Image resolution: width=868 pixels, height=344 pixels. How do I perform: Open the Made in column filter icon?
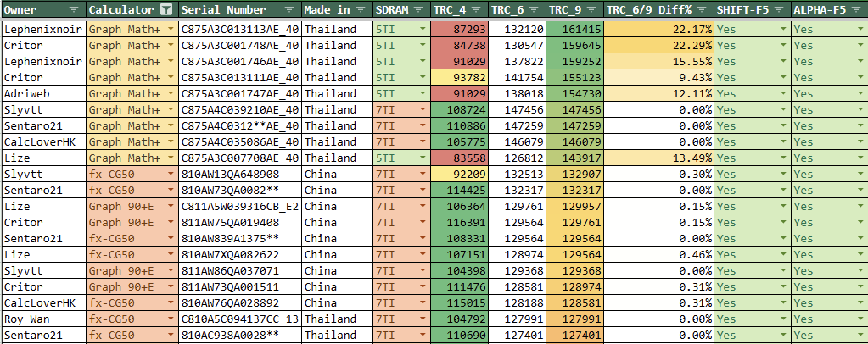361,9
